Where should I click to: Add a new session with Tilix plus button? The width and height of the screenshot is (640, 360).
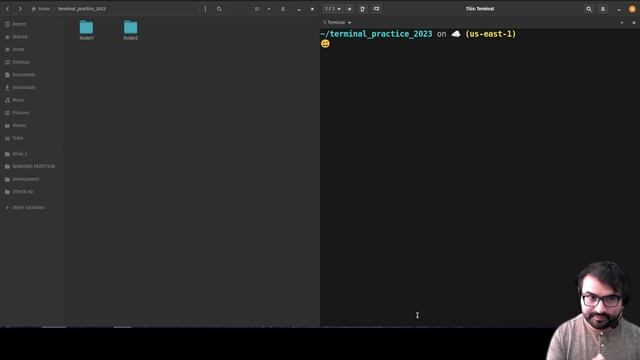349,9
